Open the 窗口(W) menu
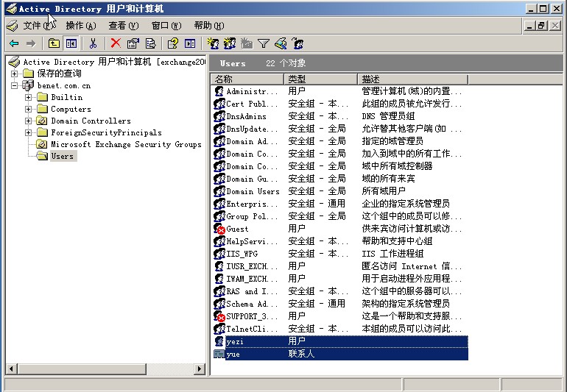The image size is (567, 392). (166, 26)
